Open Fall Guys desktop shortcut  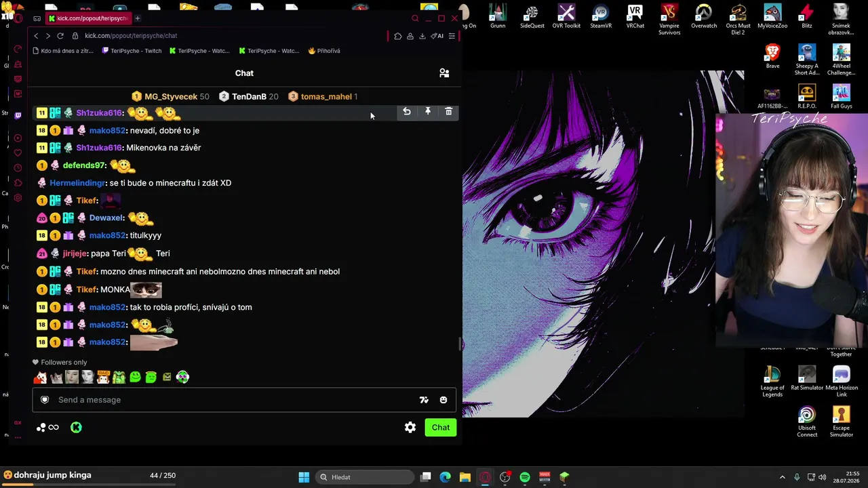pos(842,96)
